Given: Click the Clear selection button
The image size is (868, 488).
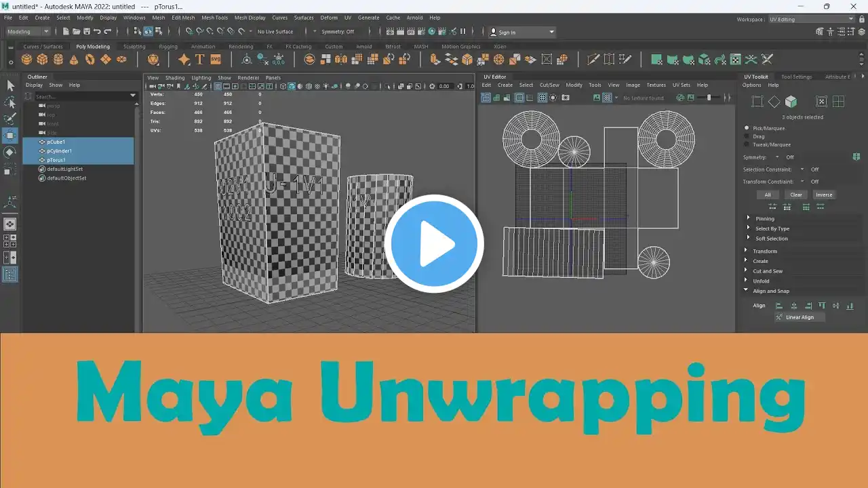Looking at the screenshot, I should [796, 195].
